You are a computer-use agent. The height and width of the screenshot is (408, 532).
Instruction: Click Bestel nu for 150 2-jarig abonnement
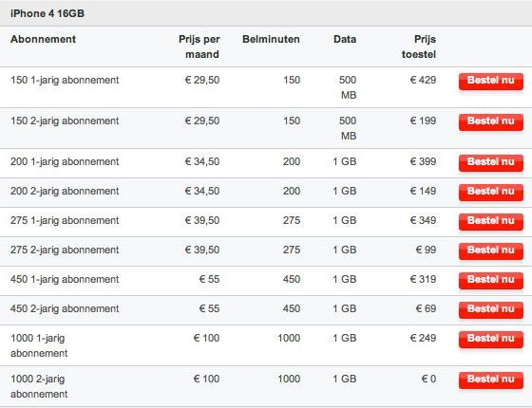tap(491, 122)
